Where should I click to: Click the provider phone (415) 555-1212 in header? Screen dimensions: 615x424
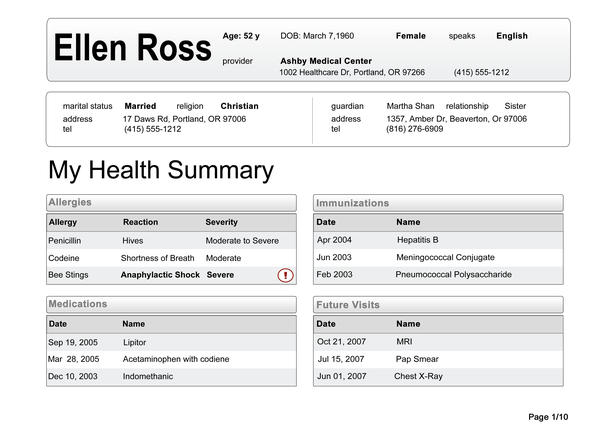[481, 73]
